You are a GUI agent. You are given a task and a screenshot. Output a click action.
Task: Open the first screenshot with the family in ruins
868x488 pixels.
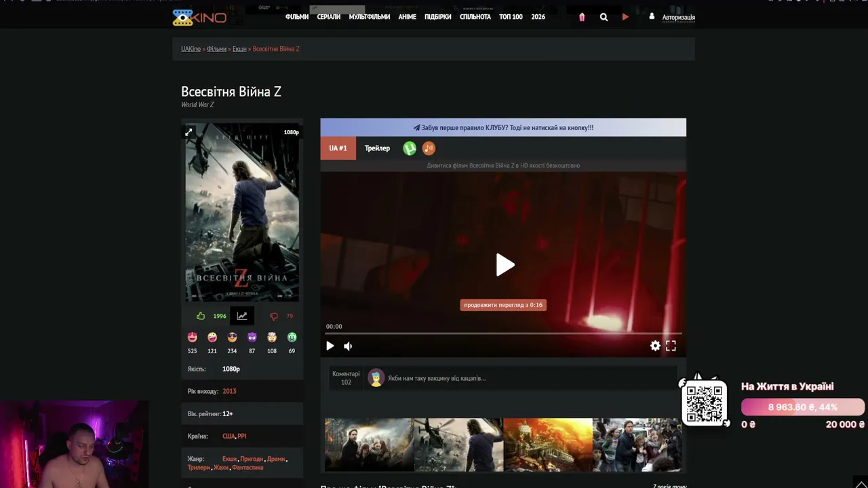click(x=369, y=445)
